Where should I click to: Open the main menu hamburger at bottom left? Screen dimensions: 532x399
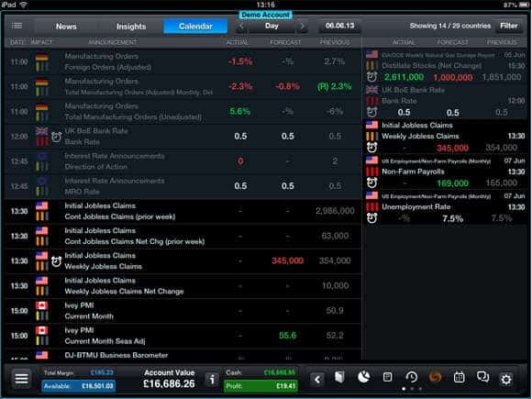tap(21, 379)
